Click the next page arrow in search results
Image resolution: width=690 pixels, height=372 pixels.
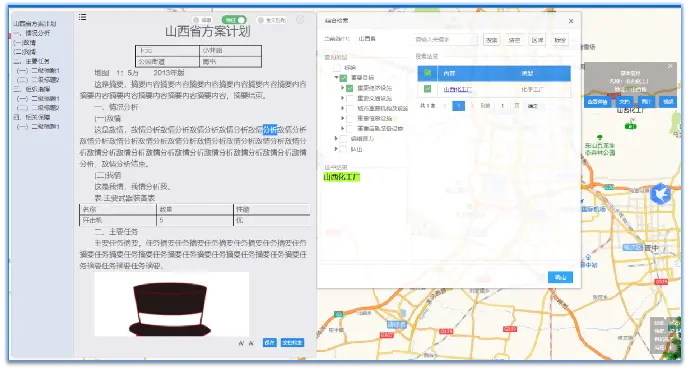click(x=472, y=106)
